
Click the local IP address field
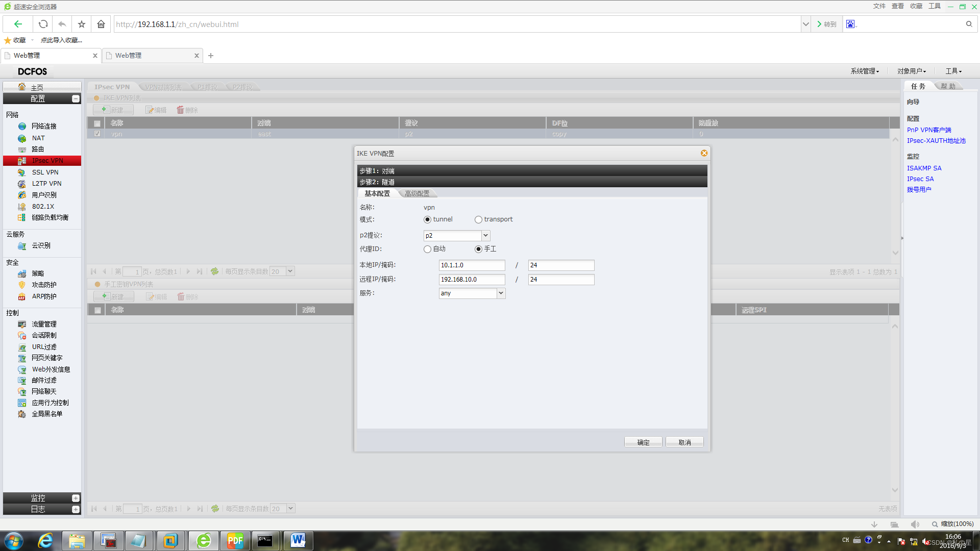(472, 265)
